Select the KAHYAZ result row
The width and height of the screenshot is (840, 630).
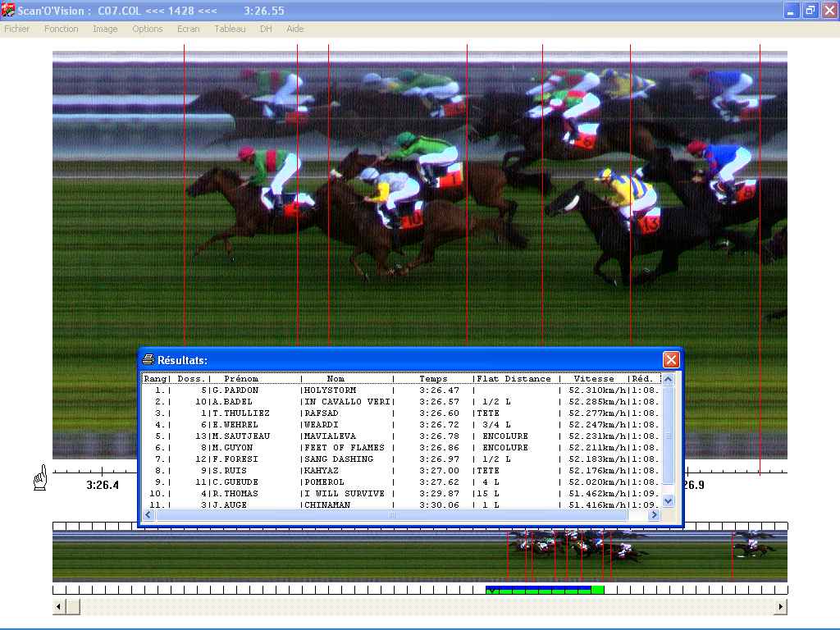pos(400,470)
